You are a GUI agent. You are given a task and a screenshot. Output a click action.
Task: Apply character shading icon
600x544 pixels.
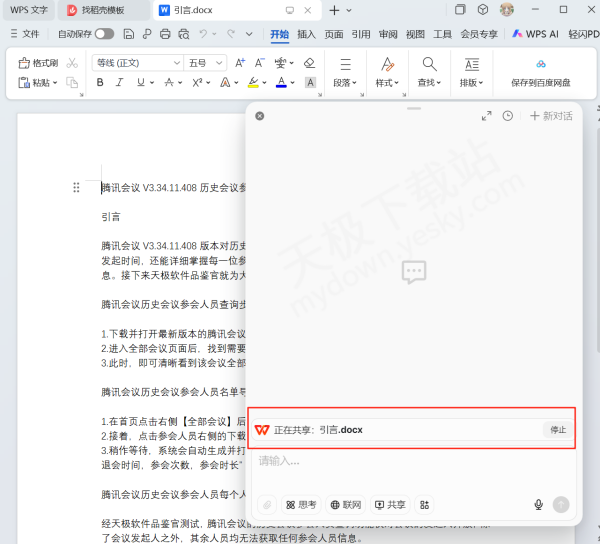[310, 82]
